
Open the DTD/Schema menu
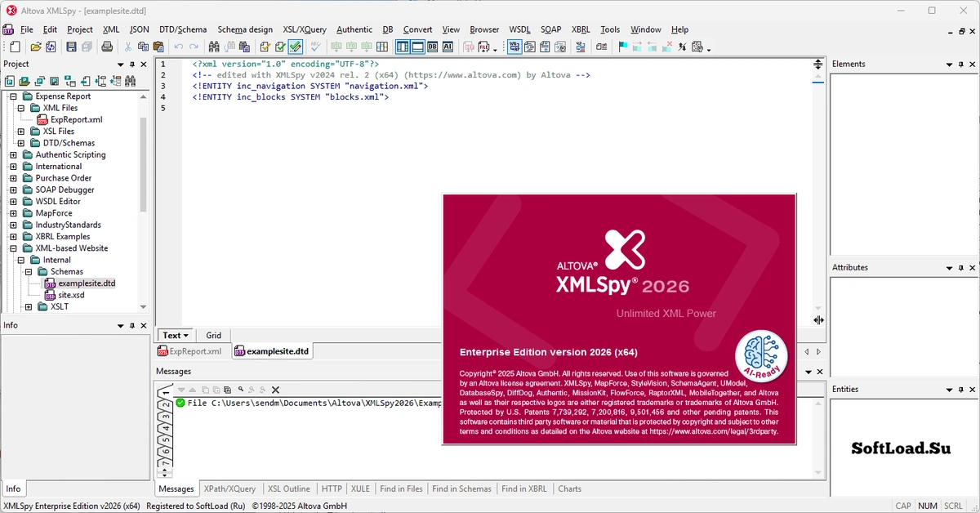pos(183,29)
